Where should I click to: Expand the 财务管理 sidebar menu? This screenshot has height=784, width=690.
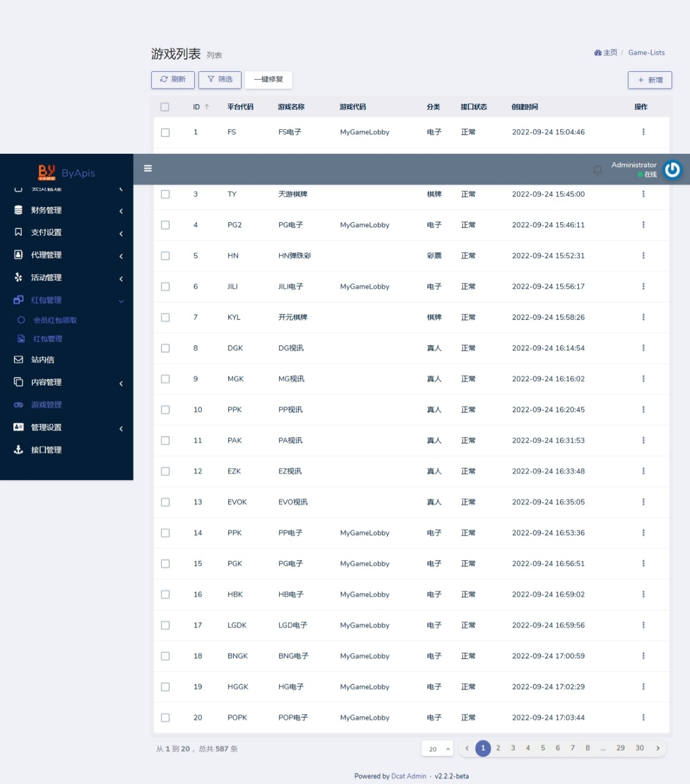pos(67,210)
